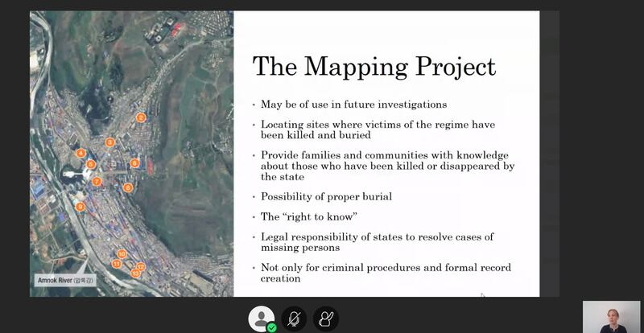
Task: Click bullet text The "right to know"
Action: pyautogui.click(x=309, y=217)
